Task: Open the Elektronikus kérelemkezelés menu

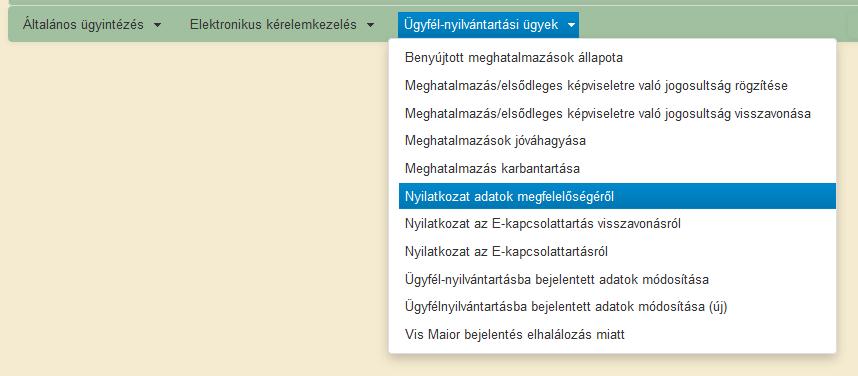Action: (x=282, y=25)
